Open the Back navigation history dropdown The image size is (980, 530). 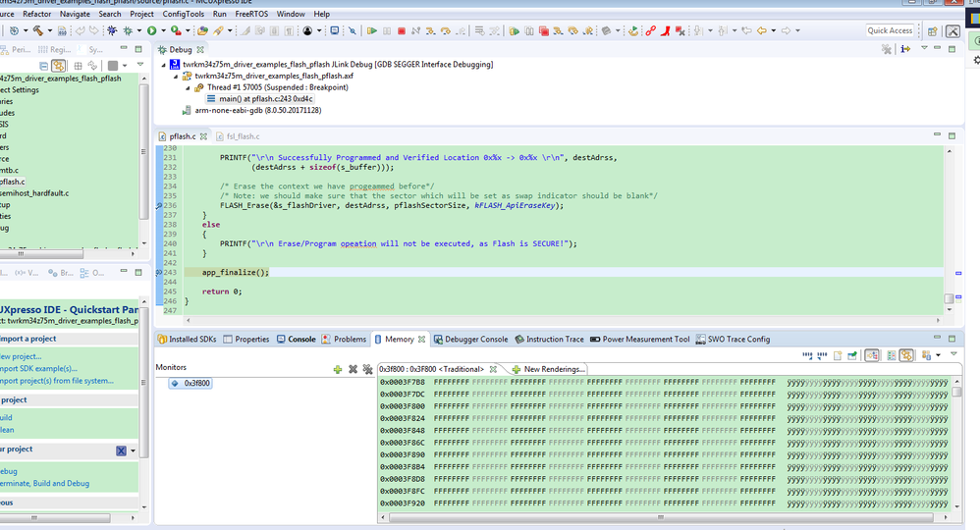[x=774, y=30]
